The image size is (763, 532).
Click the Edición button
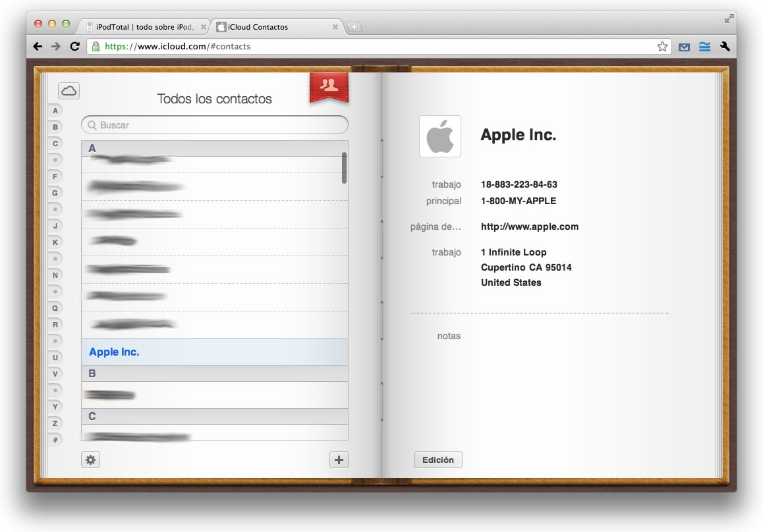tap(438, 460)
